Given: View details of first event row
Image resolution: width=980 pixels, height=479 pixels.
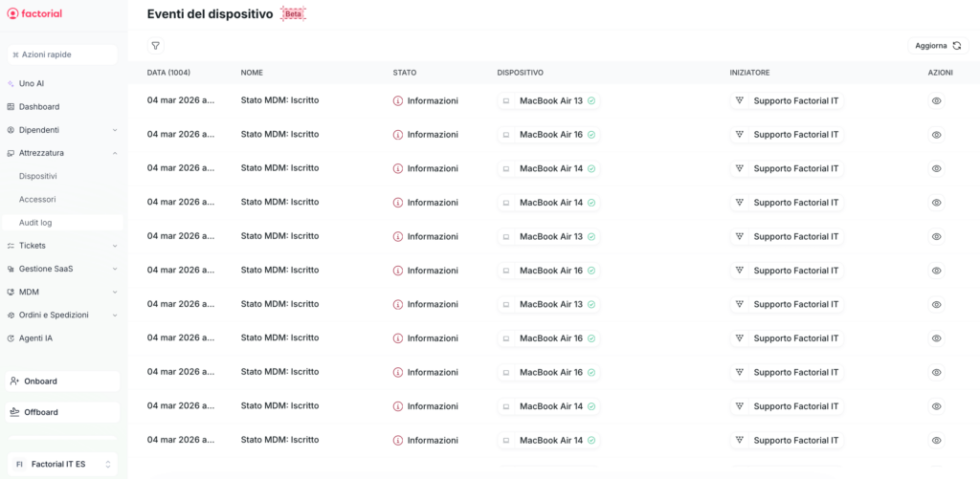Looking at the screenshot, I should coord(936,100).
